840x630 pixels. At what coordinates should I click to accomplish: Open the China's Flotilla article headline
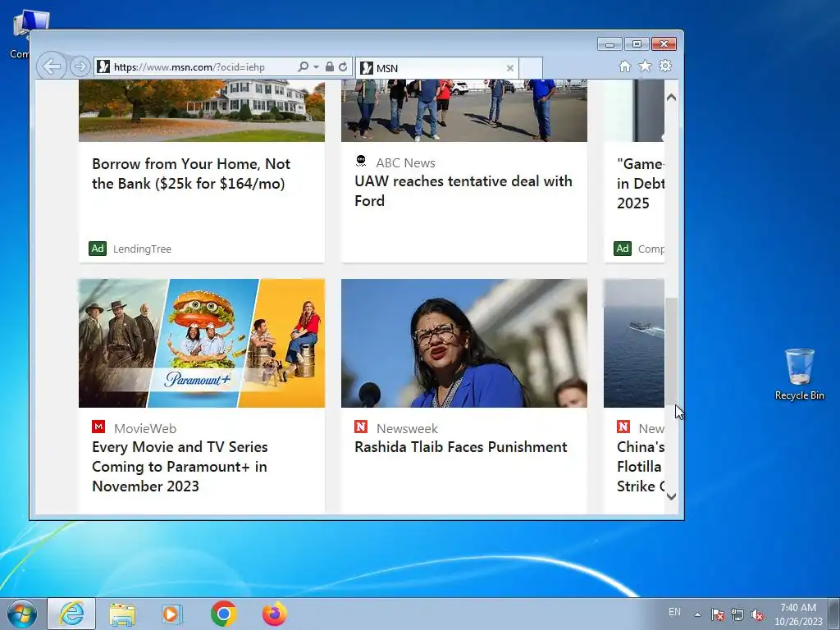(641, 467)
